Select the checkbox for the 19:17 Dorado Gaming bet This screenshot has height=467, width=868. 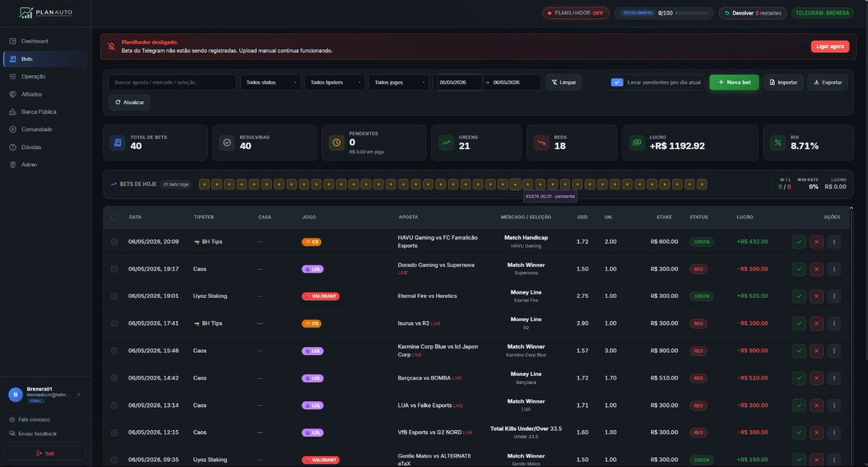coord(114,269)
